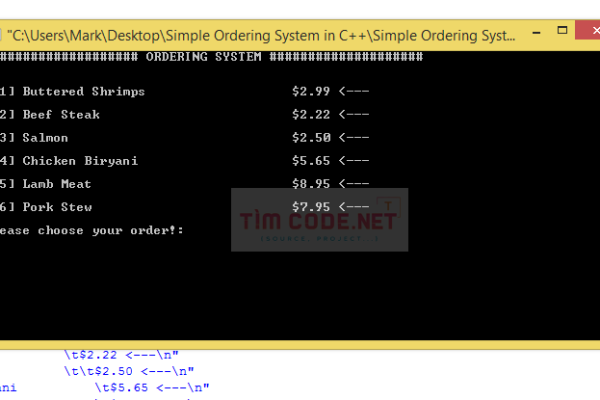Click the $2.50 price in the console
Image resolution: width=600 pixels, height=400 pixels.
[x=311, y=137]
